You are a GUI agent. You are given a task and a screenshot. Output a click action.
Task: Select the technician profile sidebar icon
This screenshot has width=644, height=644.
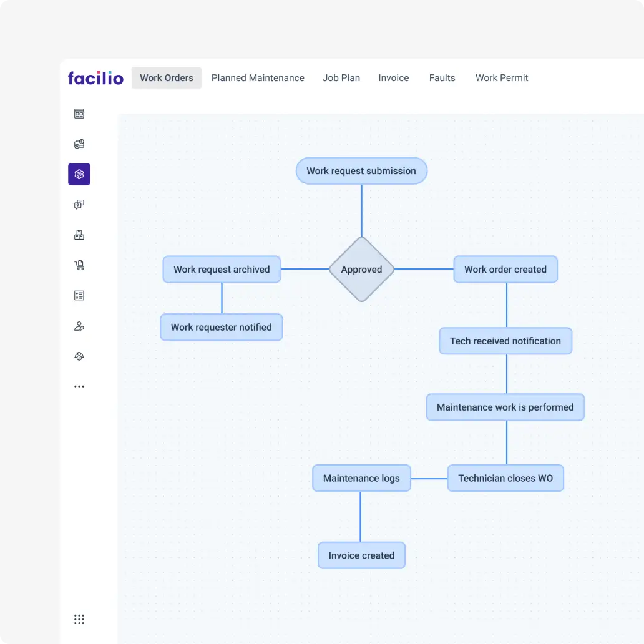point(79,326)
